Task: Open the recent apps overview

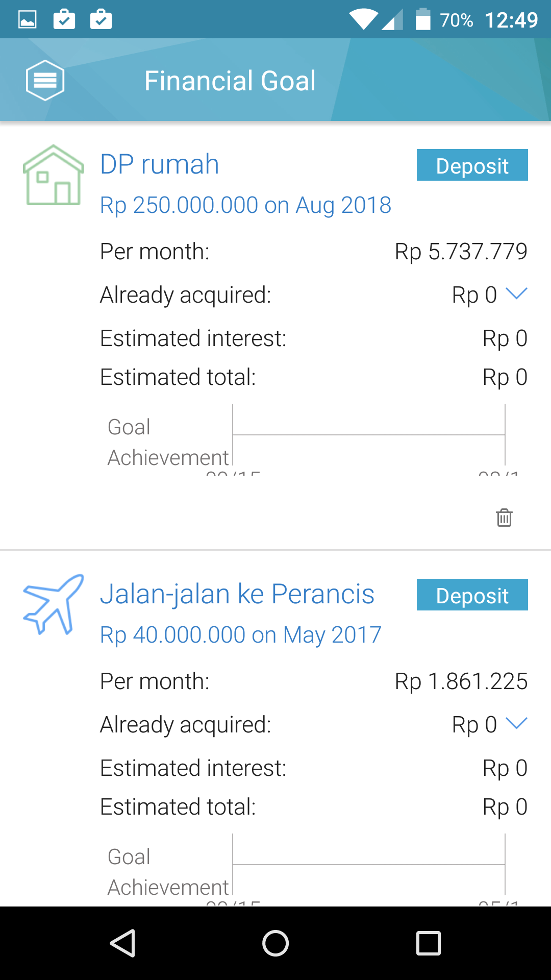Action: point(428,943)
